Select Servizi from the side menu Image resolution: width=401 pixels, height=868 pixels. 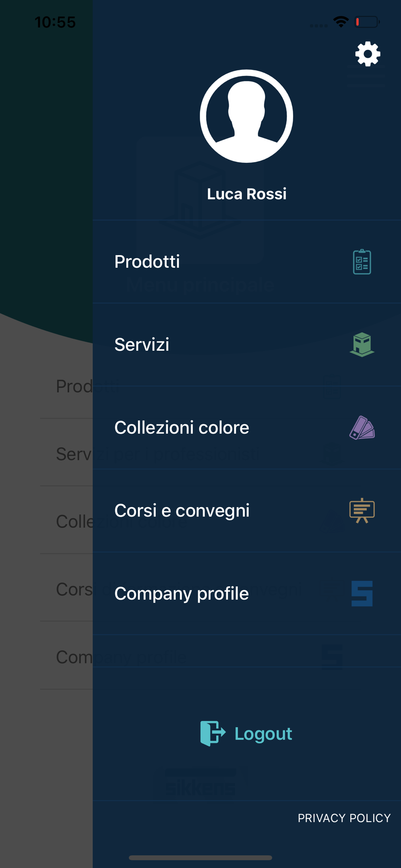142,345
